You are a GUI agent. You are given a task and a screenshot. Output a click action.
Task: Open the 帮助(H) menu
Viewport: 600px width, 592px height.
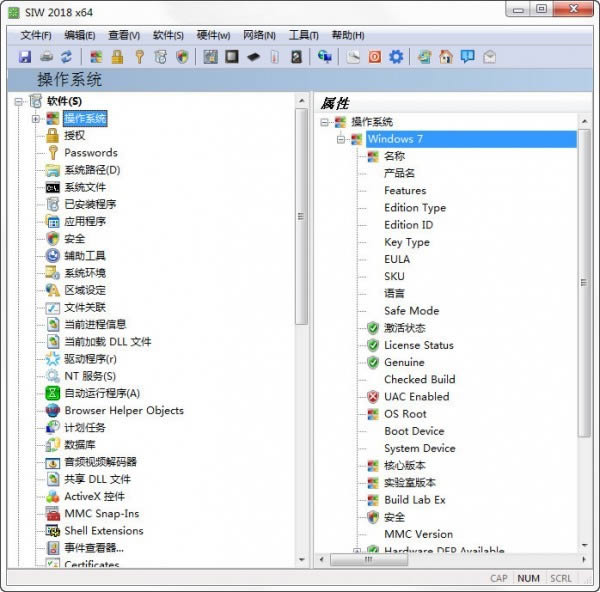tap(348, 36)
